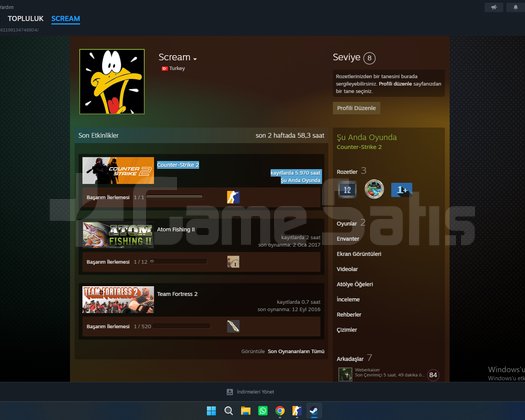The height and width of the screenshot is (420, 525).
Task: Open the announcements megaphone icon
Action: point(494,7)
